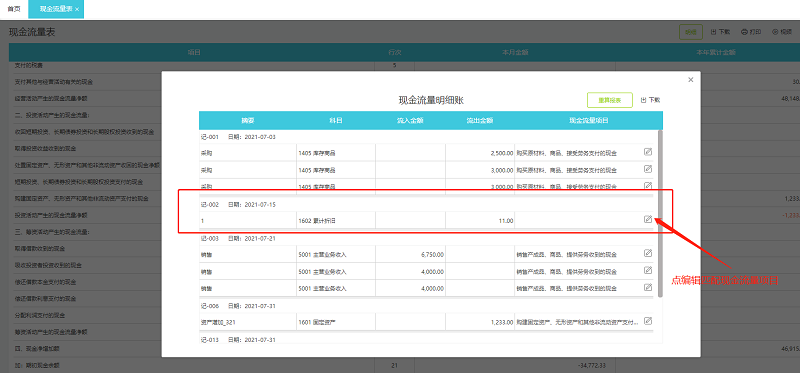Edit icon on second 1405 库存商品 row
800x373 pixels.
coord(648,168)
